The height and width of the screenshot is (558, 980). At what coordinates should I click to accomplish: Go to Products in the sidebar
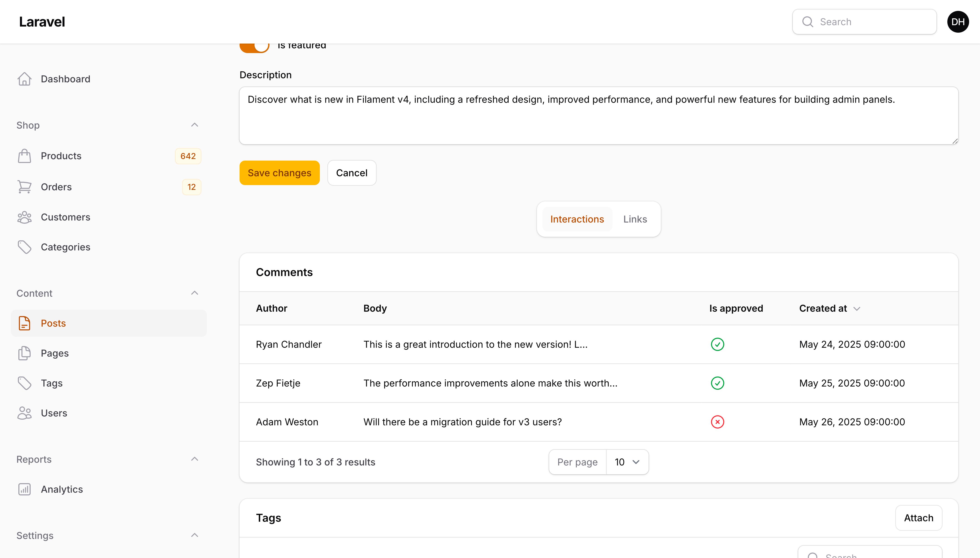pyautogui.click(x=109, y=156)
